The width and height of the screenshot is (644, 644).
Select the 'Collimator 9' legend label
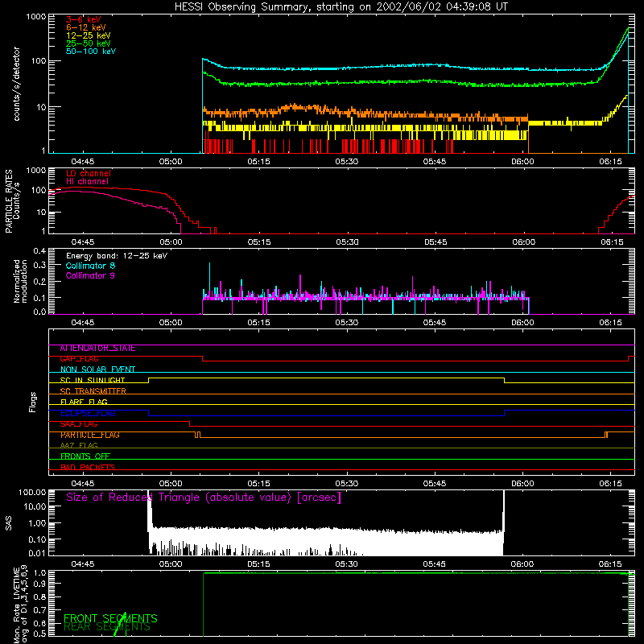pyautogui.click(x=90, y=275)
